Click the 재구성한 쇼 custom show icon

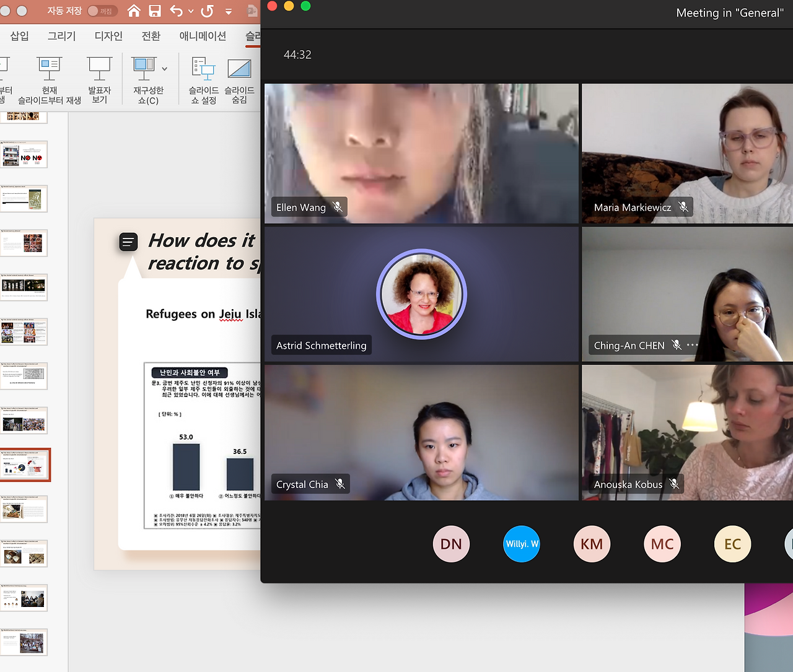coord(144,68)
